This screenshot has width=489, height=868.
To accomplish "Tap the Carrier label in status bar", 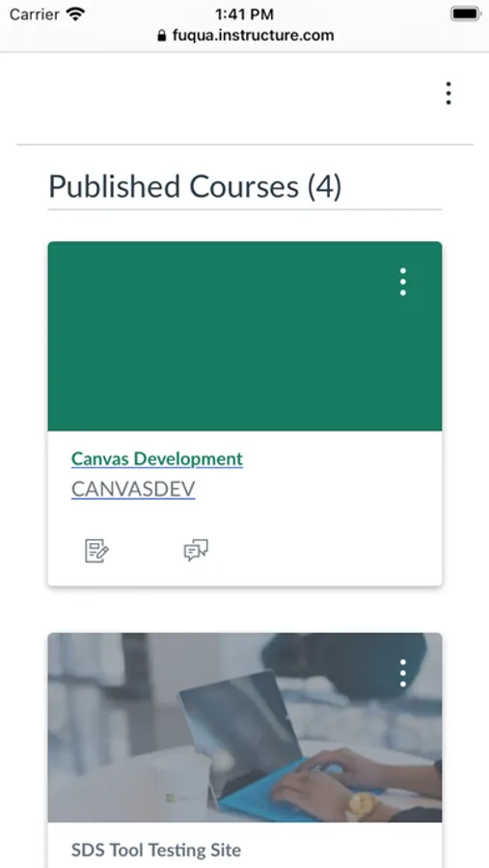I will [35, 14].
